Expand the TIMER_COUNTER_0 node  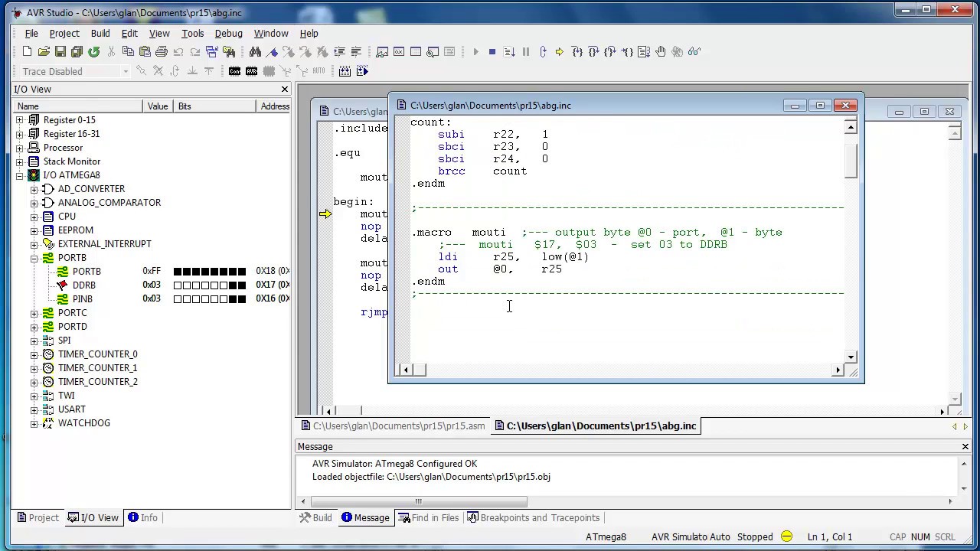point(34,354)
